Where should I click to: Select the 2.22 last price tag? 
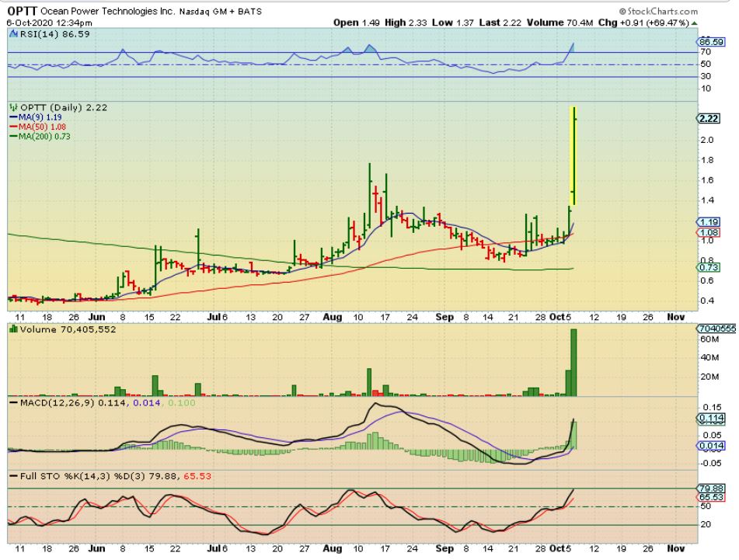pyautogui.click(x=709, y=118)
